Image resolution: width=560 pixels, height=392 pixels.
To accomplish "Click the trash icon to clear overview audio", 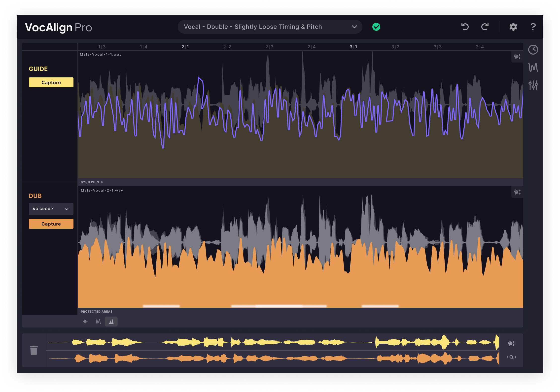I will (x=34, y=350).
